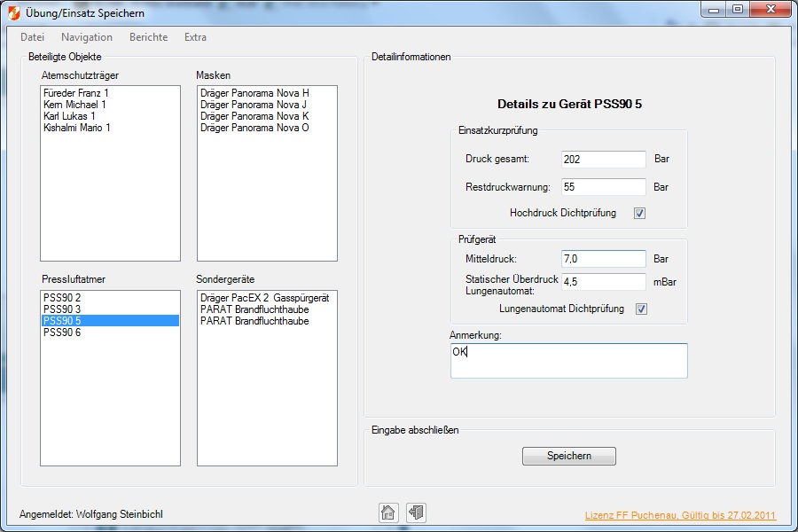Select PSS90 6 in Pressluftatmer list

(x=110, y=332)
